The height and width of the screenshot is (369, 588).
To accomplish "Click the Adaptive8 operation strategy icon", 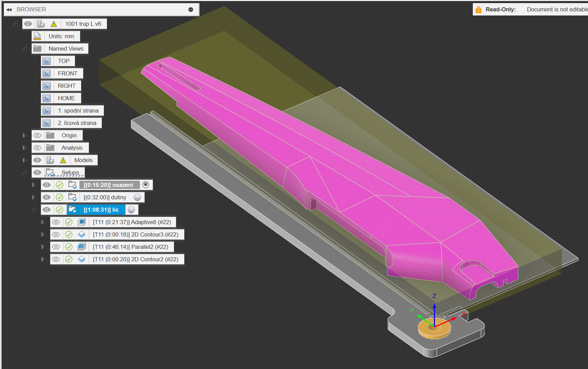I will (x=81, y=222).
